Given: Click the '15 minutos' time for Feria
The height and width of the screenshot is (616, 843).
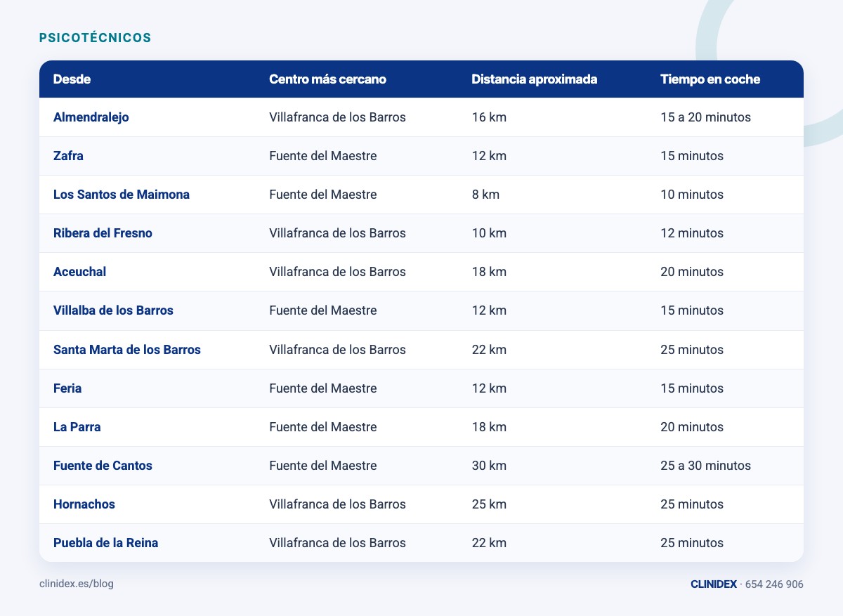Looking at the screenshot, I should pyautogui.click(x=692, y=388).
